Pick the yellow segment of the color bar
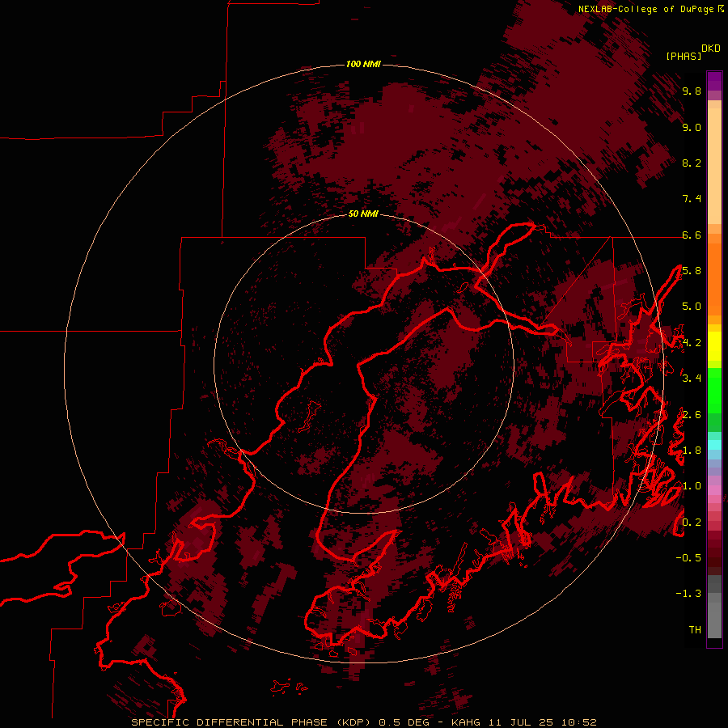The image size is (728, 728). [714, 346]
